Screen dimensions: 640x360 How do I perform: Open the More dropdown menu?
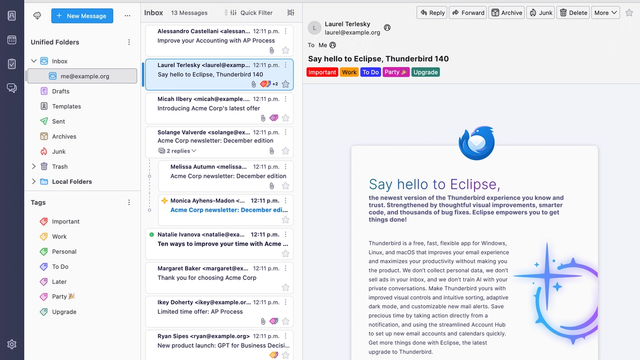coord(605,13)
